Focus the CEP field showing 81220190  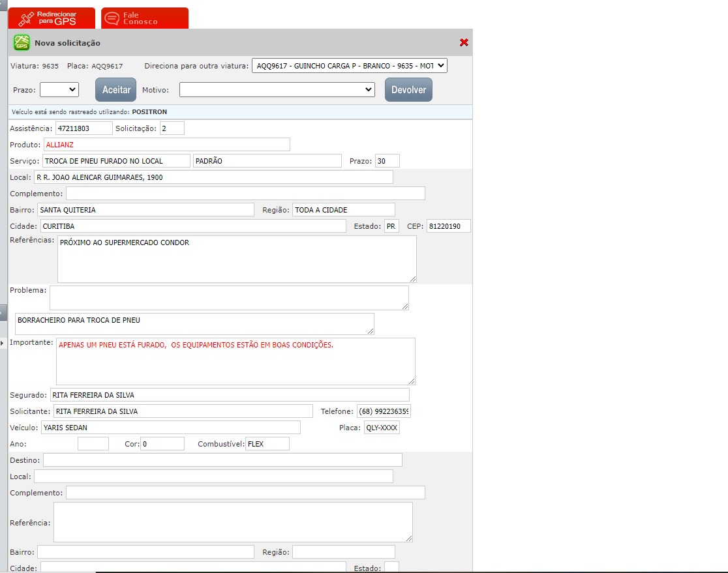pyautogui.click(x=448, y=226)
